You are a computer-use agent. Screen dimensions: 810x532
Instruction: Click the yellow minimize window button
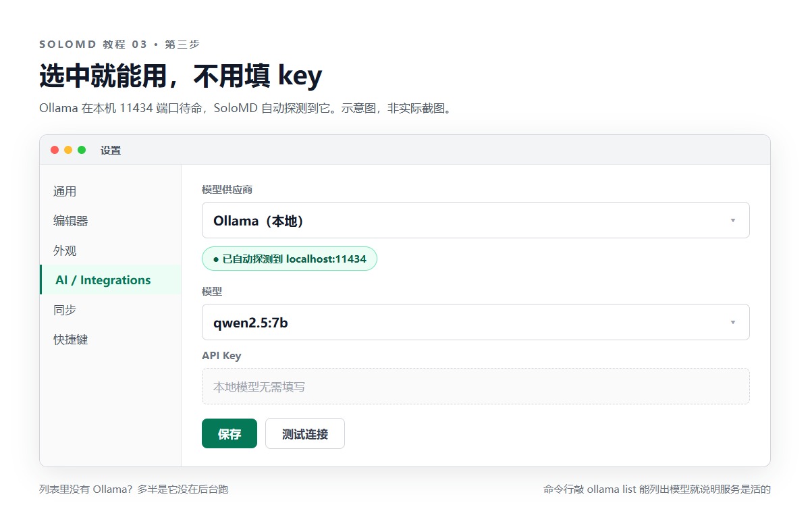68,150
